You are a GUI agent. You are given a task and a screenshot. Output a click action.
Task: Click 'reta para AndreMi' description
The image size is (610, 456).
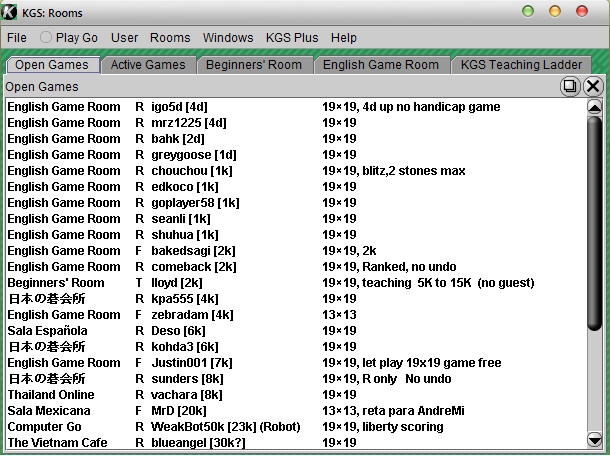click(413, 410)
